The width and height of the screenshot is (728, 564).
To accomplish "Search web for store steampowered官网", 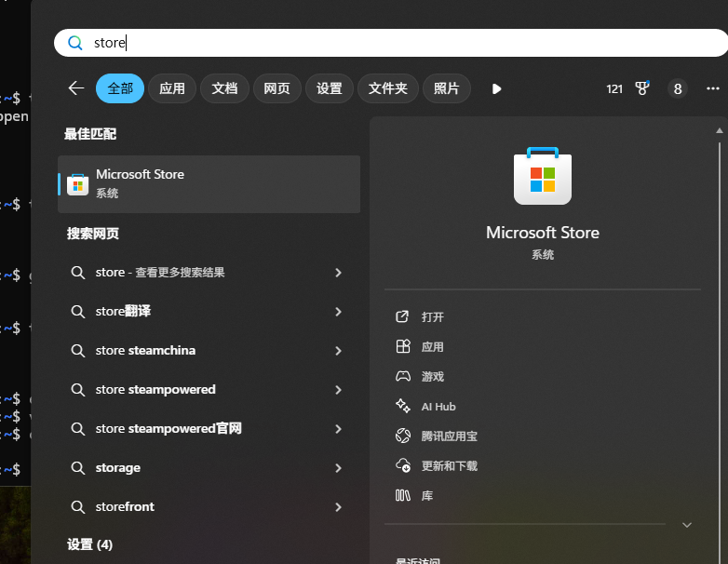I will pyautogui.click(x=169, y=428).
